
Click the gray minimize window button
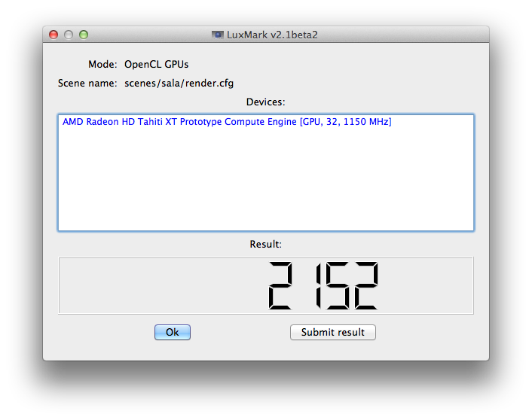[x=69, y=35]
